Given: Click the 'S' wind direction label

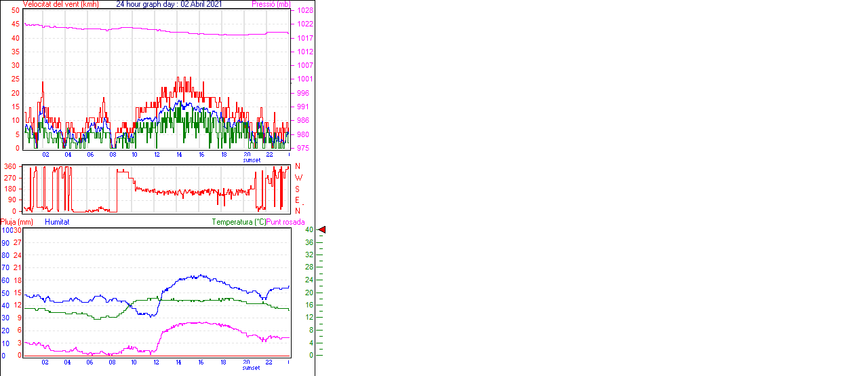Looking at the screenshot, I should click(298, 189).
